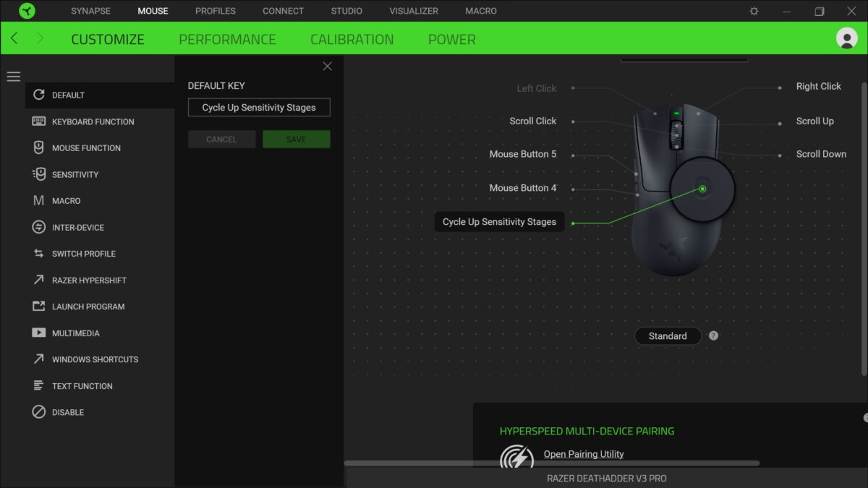The height and width of the screenshot is (488, 868).
Task: Select the Launch Program icon
Action: point(39,307)
